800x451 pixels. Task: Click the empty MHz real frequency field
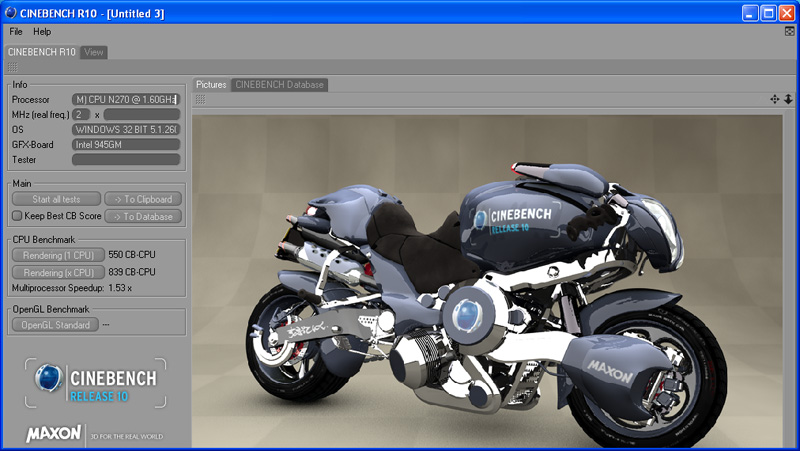142,114
